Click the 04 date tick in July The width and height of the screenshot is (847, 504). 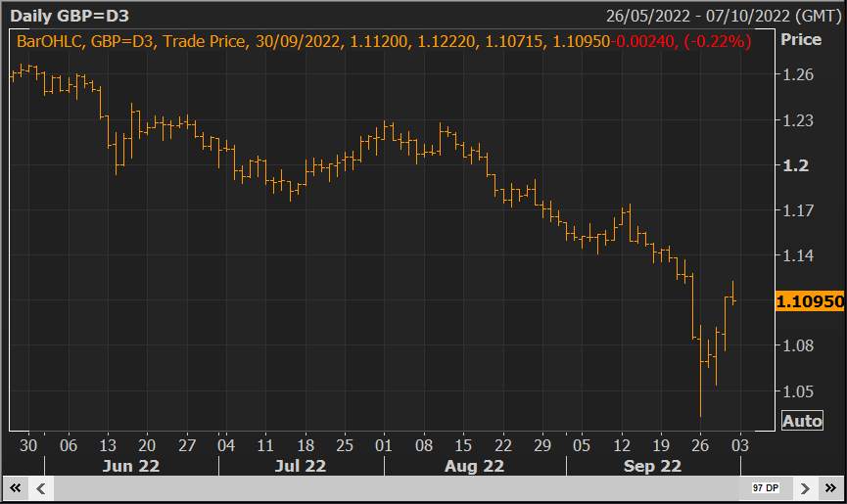tap(226, 445)
